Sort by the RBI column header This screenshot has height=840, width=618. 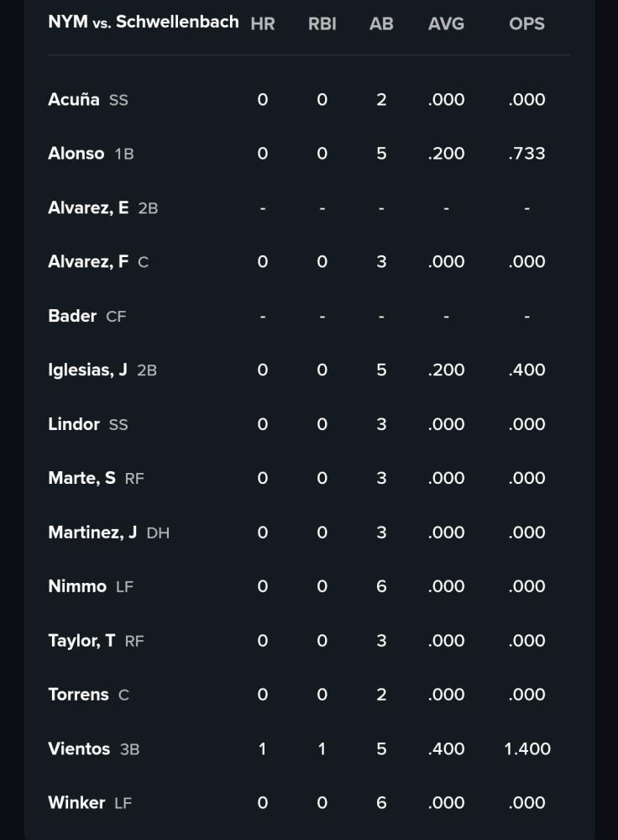click(322, 24)
